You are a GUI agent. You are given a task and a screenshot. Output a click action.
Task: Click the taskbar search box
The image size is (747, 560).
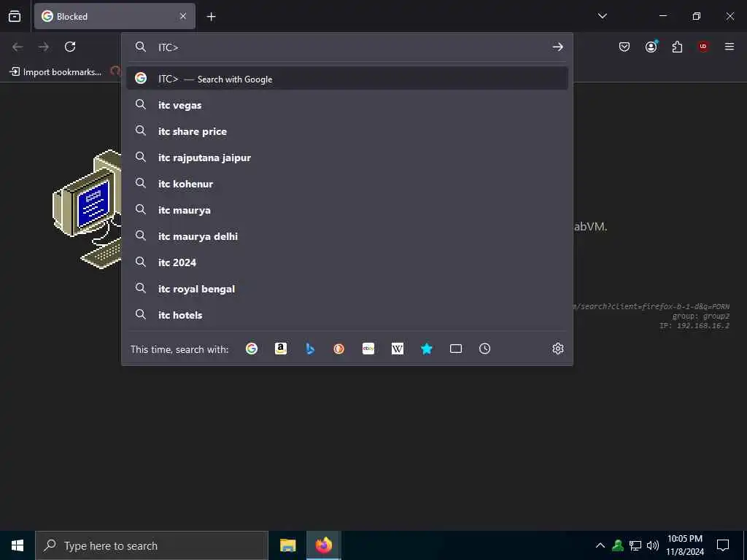point(152,545)
